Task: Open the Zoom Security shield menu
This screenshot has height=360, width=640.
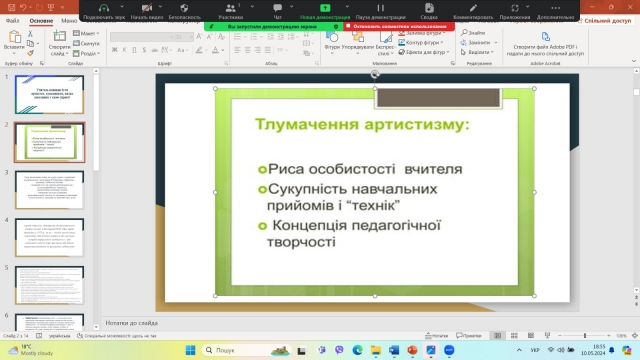Action: 184,11
